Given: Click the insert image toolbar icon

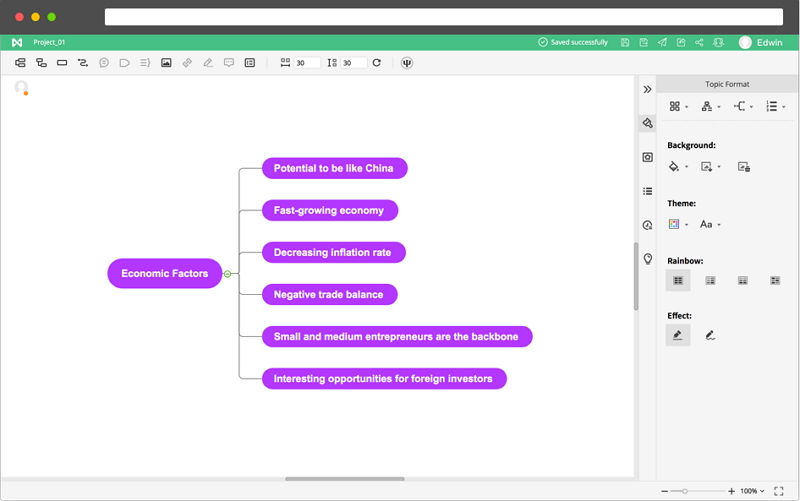Looking at the screenshot, I should pos(166,63).
